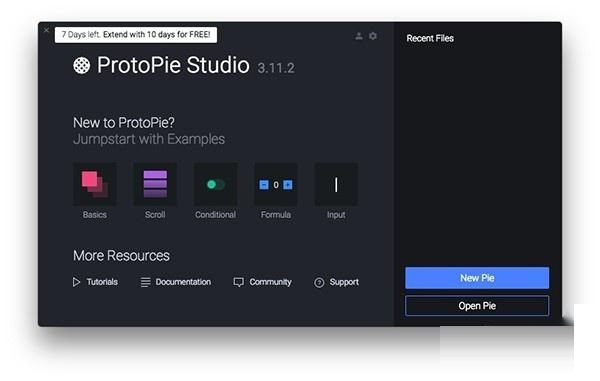Open the Input example thumbnail
The image size is (600, 381).
pyautogui.click(x=336, y=185)
